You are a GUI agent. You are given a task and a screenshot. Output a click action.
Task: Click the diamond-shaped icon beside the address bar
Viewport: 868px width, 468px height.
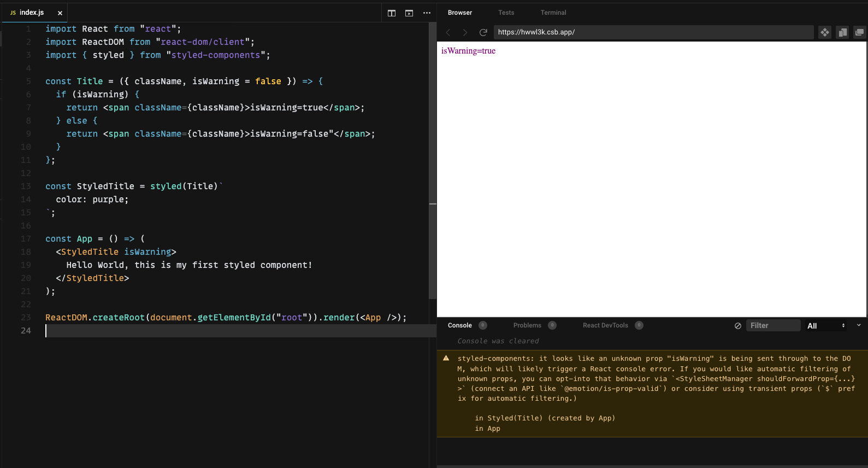coord(825,33)
